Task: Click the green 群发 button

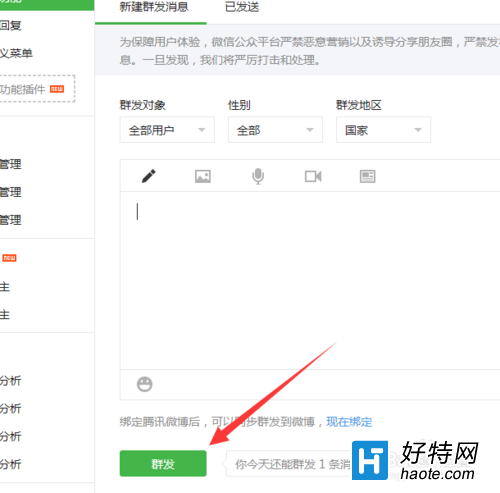Action: coord(163,463)
